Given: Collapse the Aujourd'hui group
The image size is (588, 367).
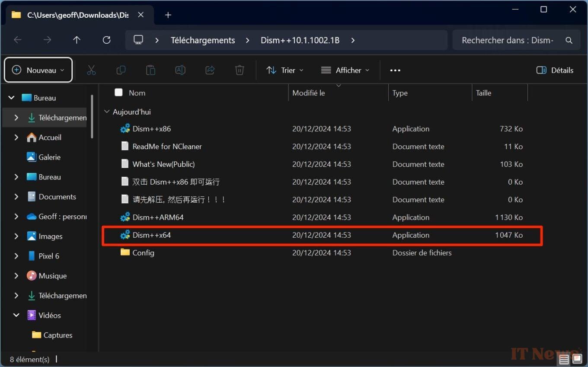Looking at the screenshot, I should coord(107,112).
